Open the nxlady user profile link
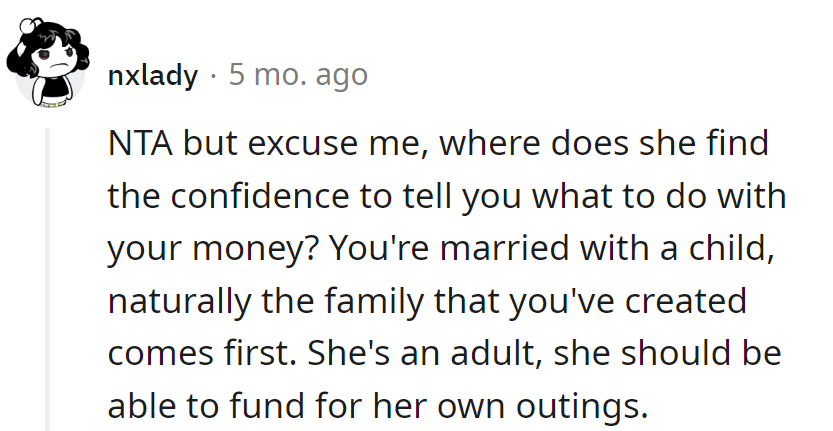833x431 pixels. [x=152, y=75]
